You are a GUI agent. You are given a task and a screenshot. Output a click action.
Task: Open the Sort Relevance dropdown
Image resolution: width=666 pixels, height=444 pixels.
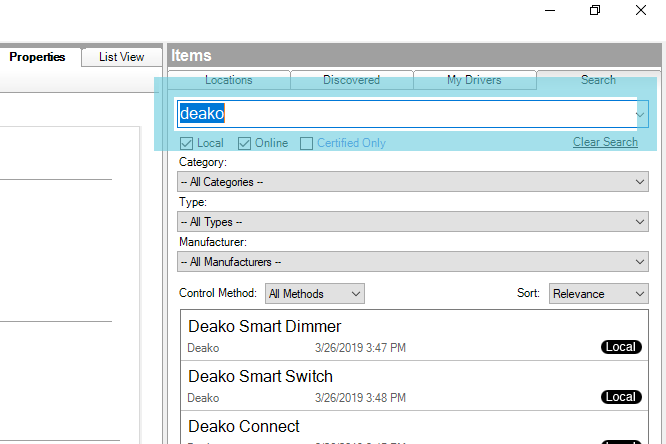[x=598, y=294]
